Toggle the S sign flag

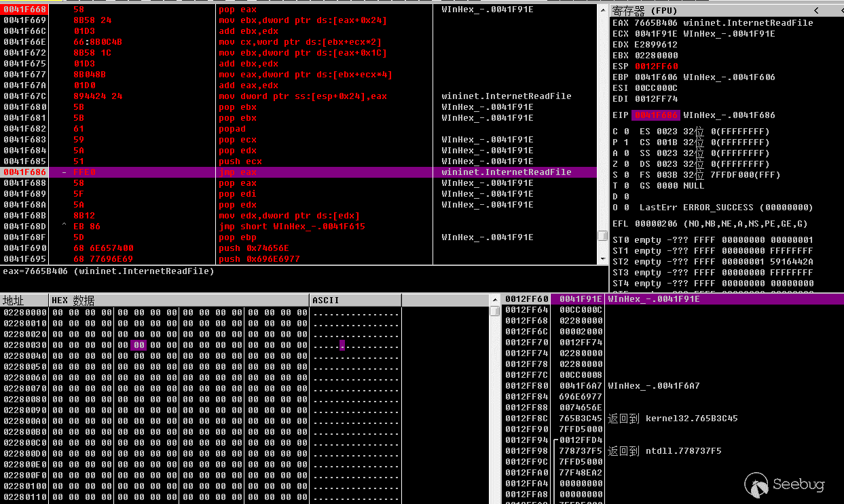coord(620,175)
